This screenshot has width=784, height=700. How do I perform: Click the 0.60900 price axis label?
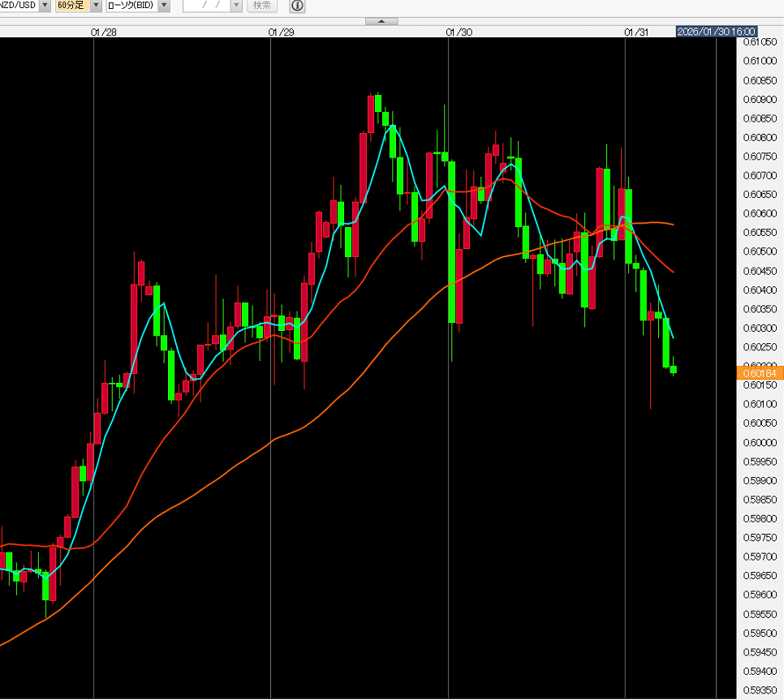tap(760, 100)
